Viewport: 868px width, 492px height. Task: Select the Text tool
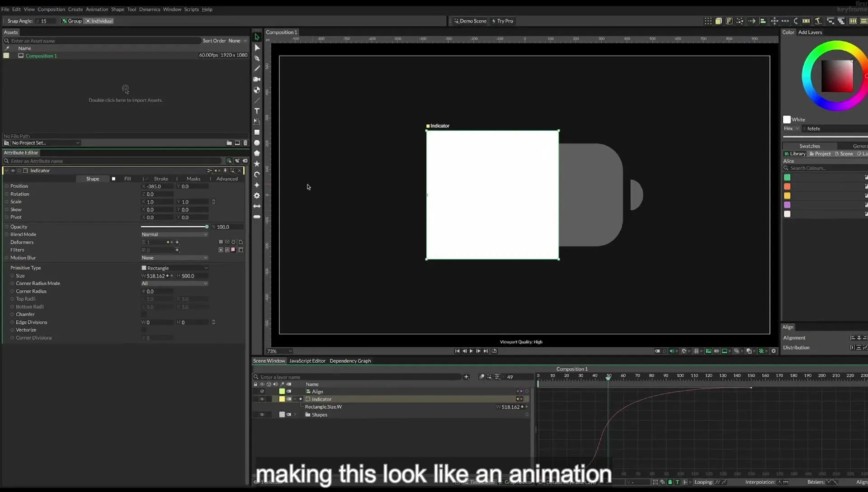[257, 111]
